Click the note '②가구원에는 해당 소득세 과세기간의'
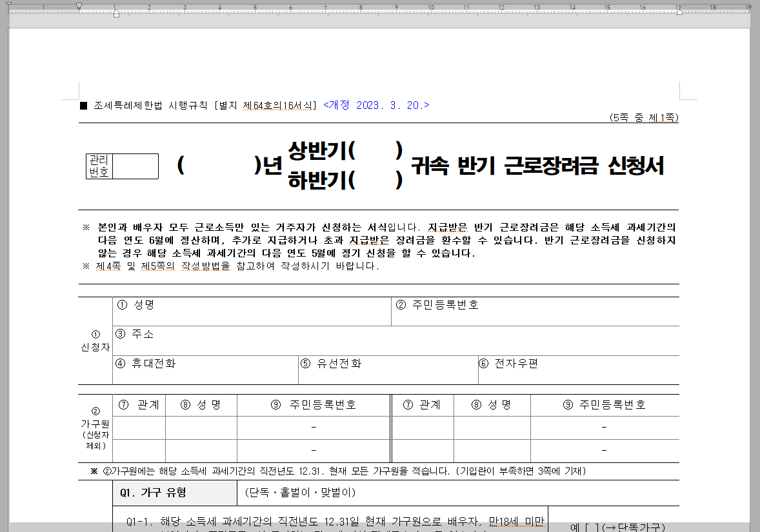This screenshot has height=532, width=760. point(338,471)
